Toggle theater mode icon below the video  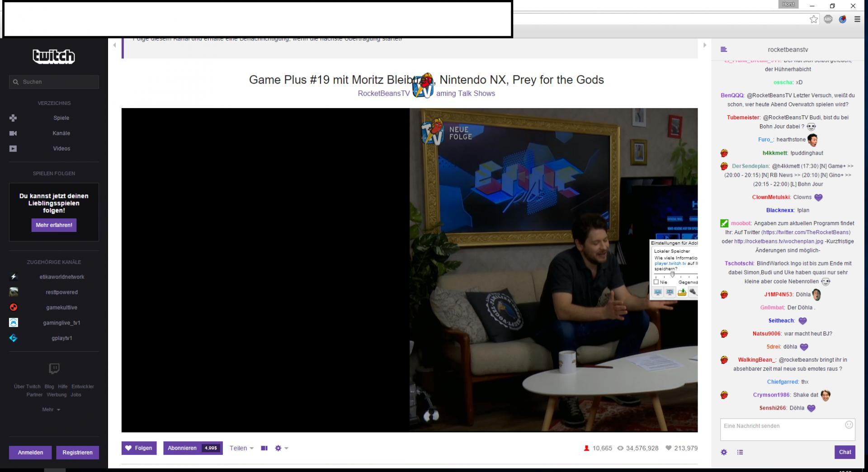click(x=264, y=448)
